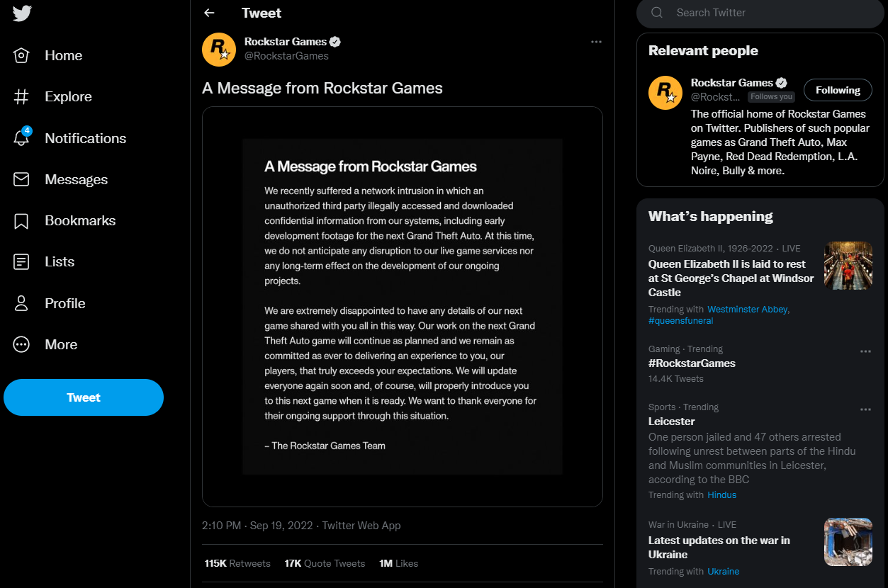Select the Tweet page heading tab
This screenshot has height=588, width=888.
[261, 13]
